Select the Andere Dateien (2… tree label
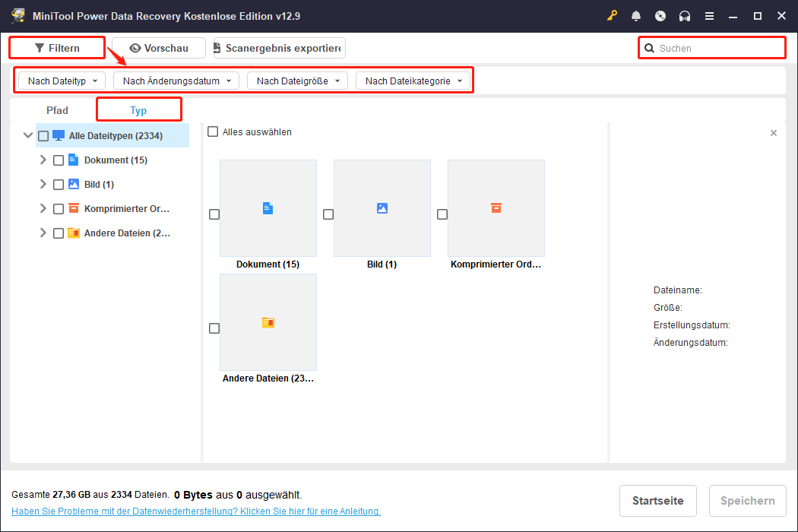798x532 pixels. tap(127, 233)
